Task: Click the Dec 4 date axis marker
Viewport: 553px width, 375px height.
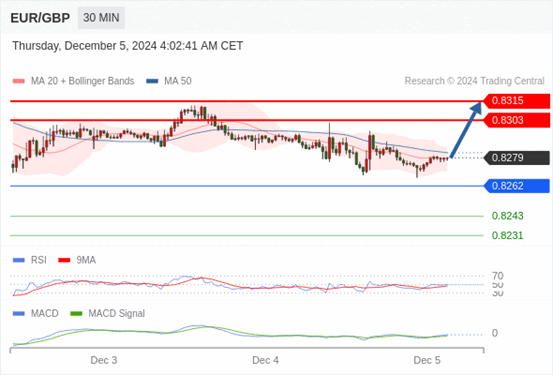Action: point(265,360)
